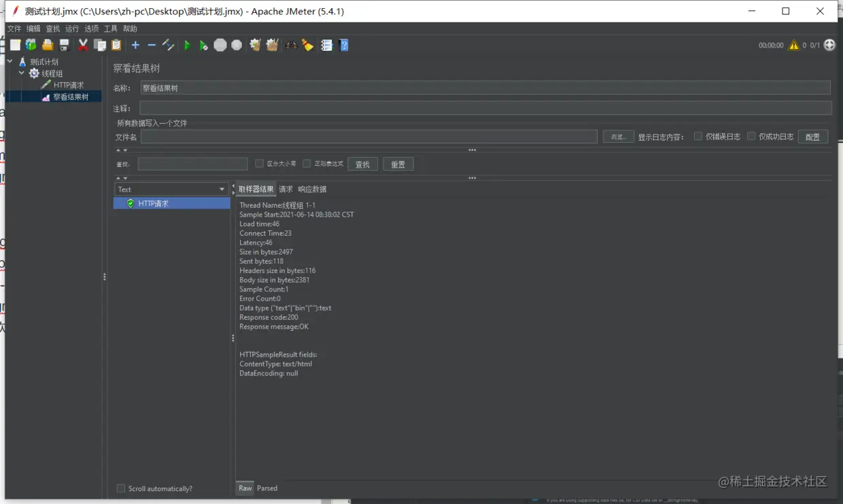Image resolution: width=843 pixels, height=504 pixels.
Task: Open the Text renderer dropdown
Action: pyautogui.click(x=171, y=189)
